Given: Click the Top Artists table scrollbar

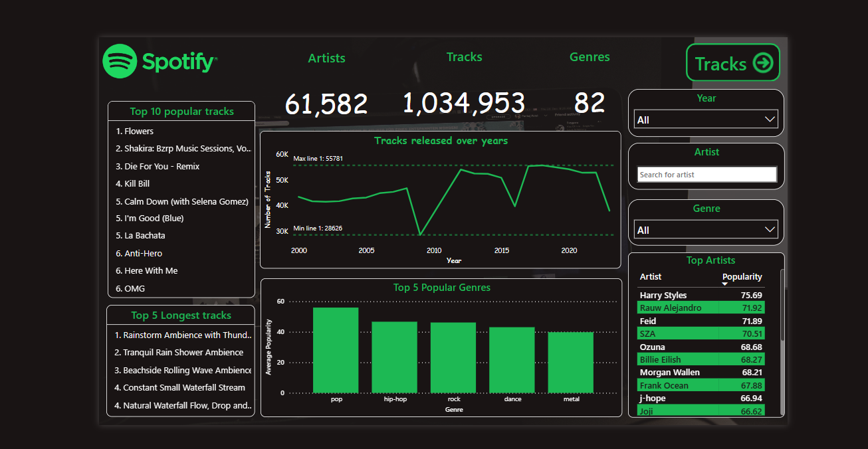Looking at the screenshot, I should [782, 306].
